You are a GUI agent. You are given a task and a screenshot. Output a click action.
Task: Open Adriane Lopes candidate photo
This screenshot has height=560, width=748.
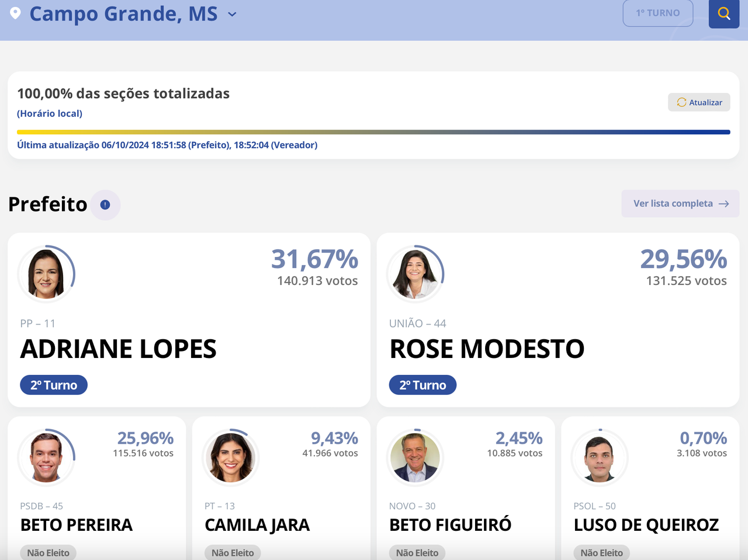[46, 274]
